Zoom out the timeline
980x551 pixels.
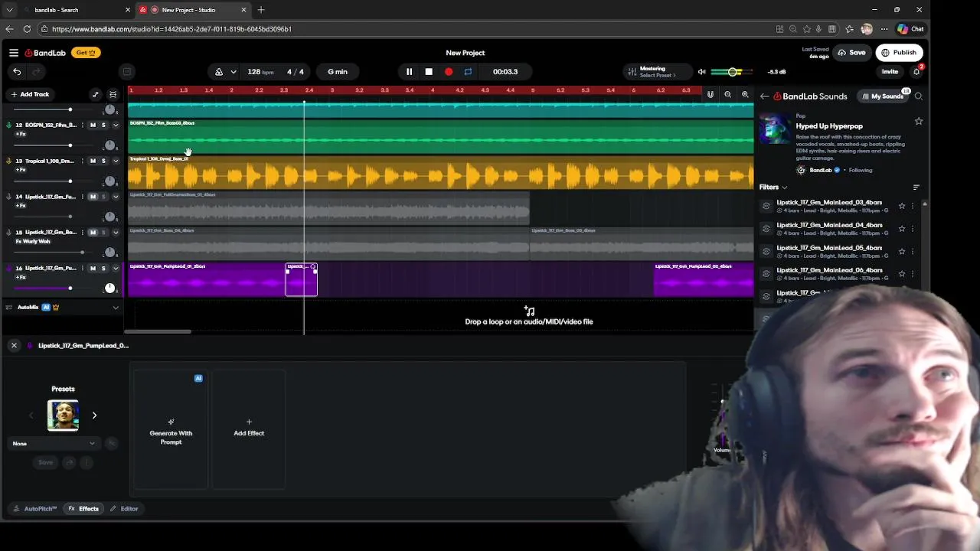pyautogui.click(x=727, y=95)
